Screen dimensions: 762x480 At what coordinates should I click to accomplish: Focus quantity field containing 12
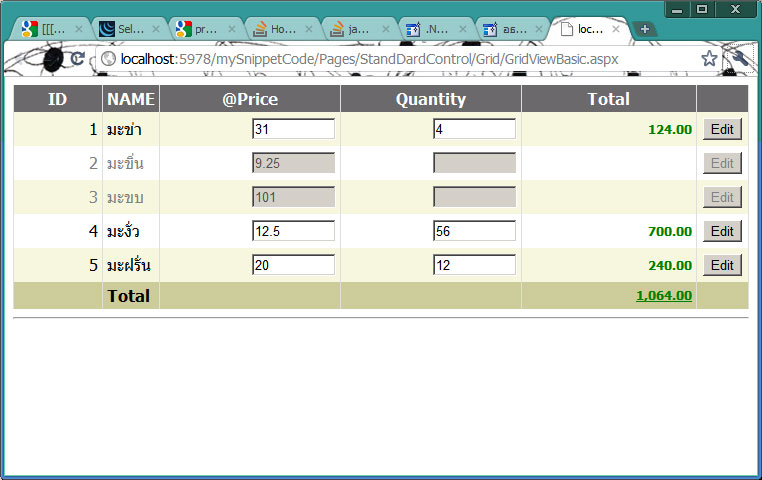474,265
